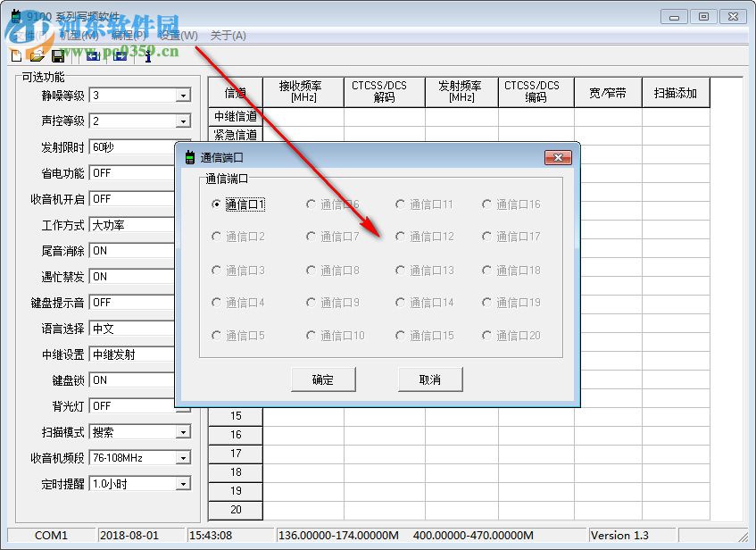Click 136.00000-174.00000M in status bar
Viewport: 756px width, 550px height.
click(x=338, y=536)
